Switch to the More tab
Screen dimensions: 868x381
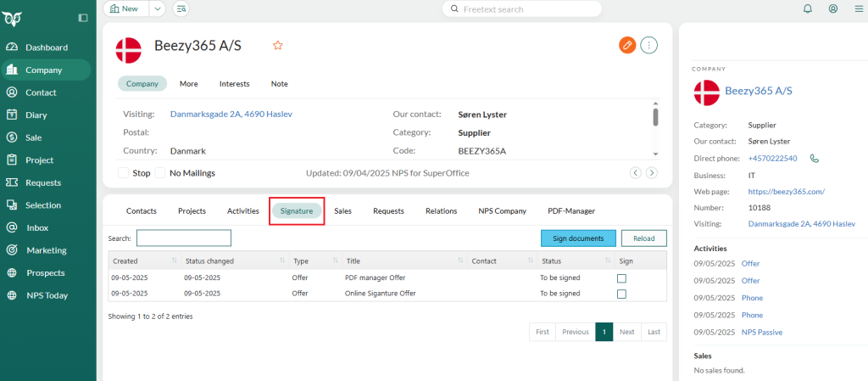189,84
